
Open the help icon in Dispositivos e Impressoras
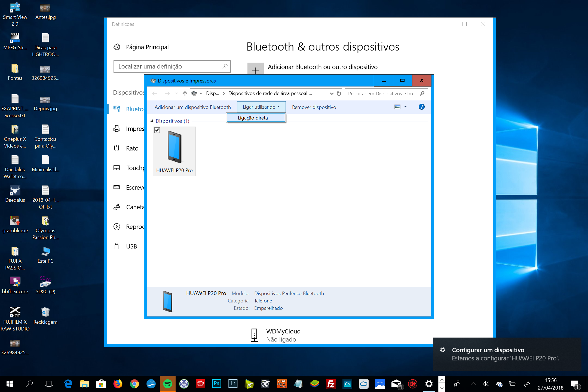[421, 107]
